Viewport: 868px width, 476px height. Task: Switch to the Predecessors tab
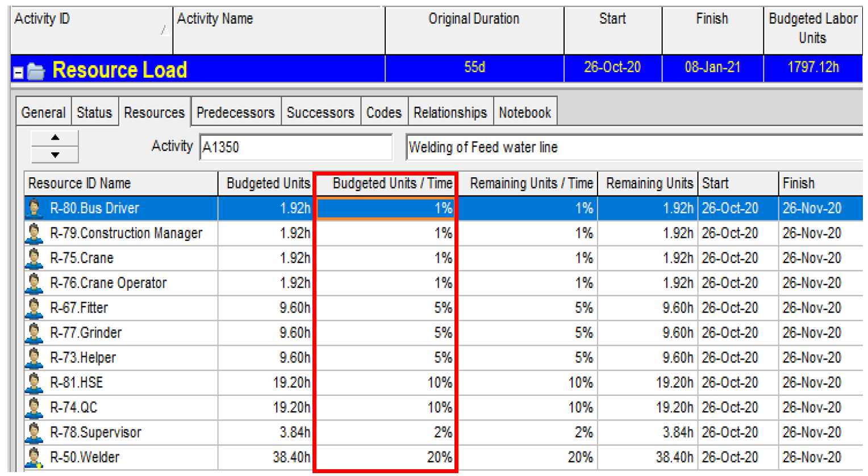point(236,112)
